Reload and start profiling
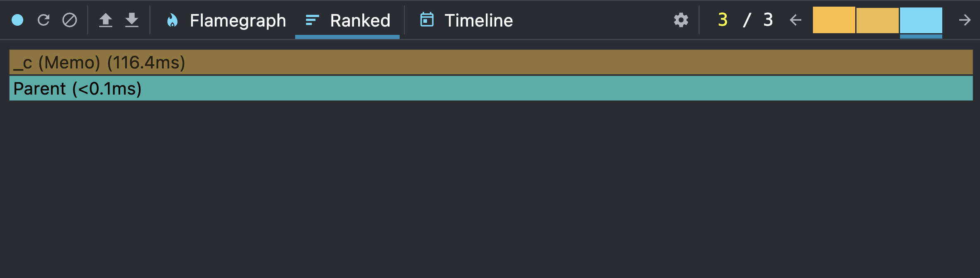The image size is (980, 278). coord(44,20)
